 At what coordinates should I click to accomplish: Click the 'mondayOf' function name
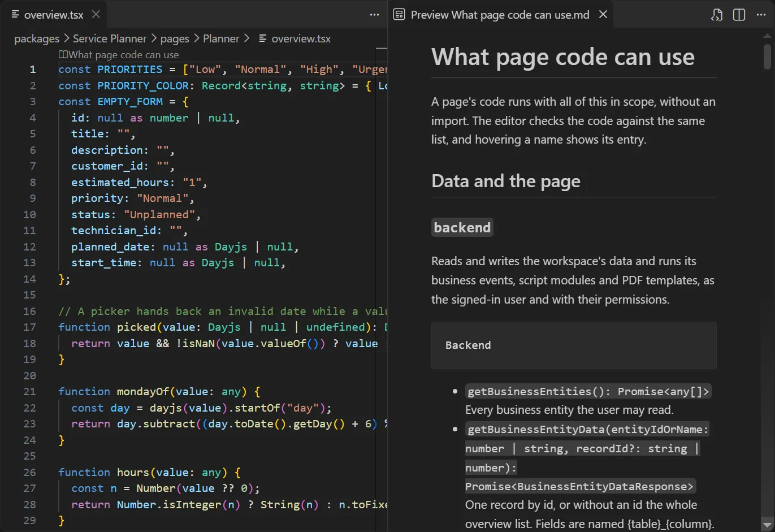pos(143,392)
